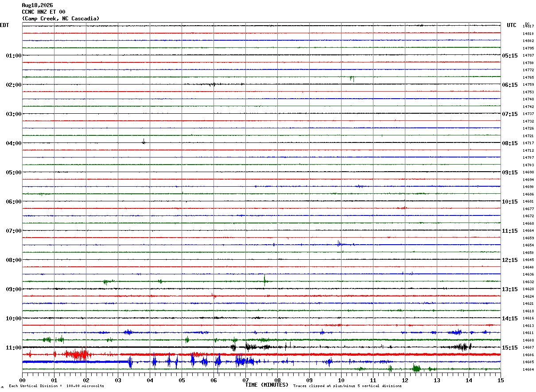Click minute 00 on the time axis
The width and height of the screenshot is (536, 392).
pyautogui.click(x=22, y=380)
